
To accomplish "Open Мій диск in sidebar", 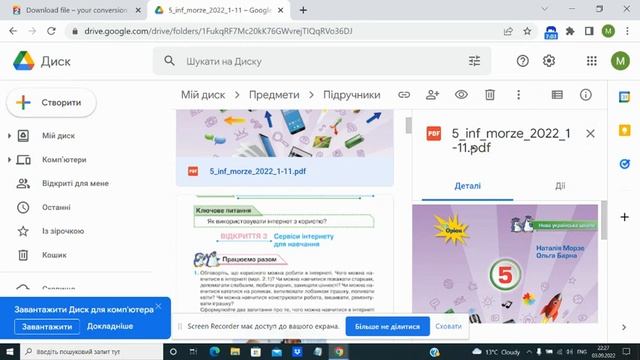I will 58,136.
